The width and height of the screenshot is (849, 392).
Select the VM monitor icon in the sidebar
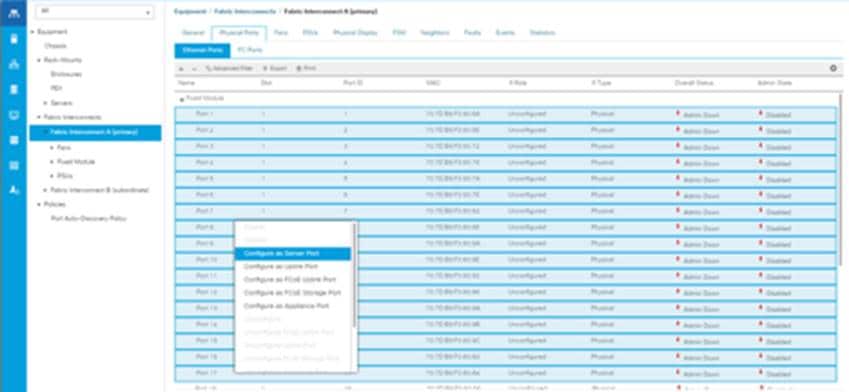pos(14,114)
